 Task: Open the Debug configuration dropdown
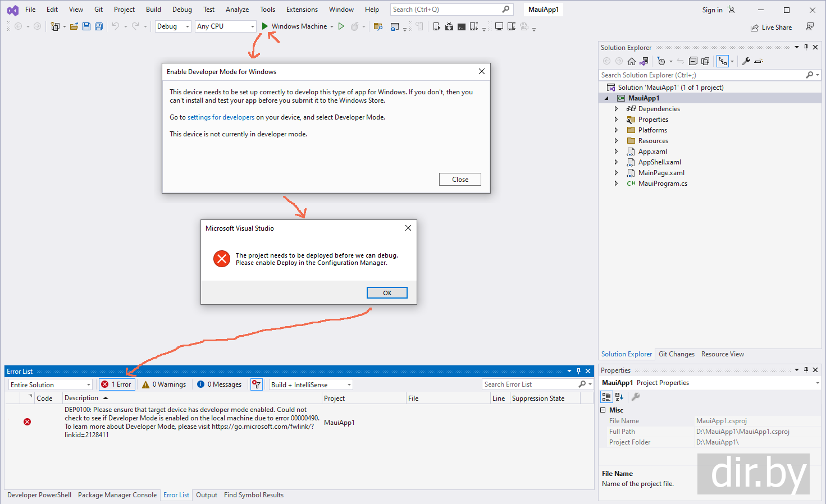point(173,26)
